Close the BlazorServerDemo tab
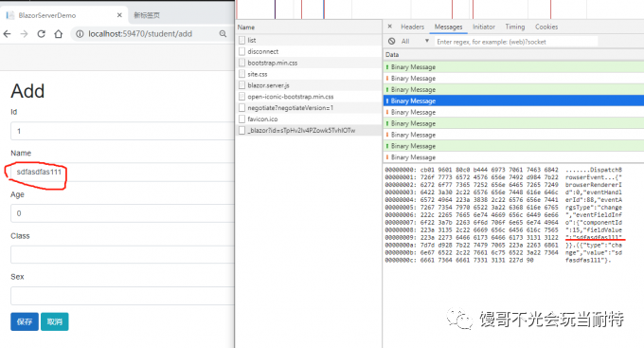 click(x=119, y=15)
